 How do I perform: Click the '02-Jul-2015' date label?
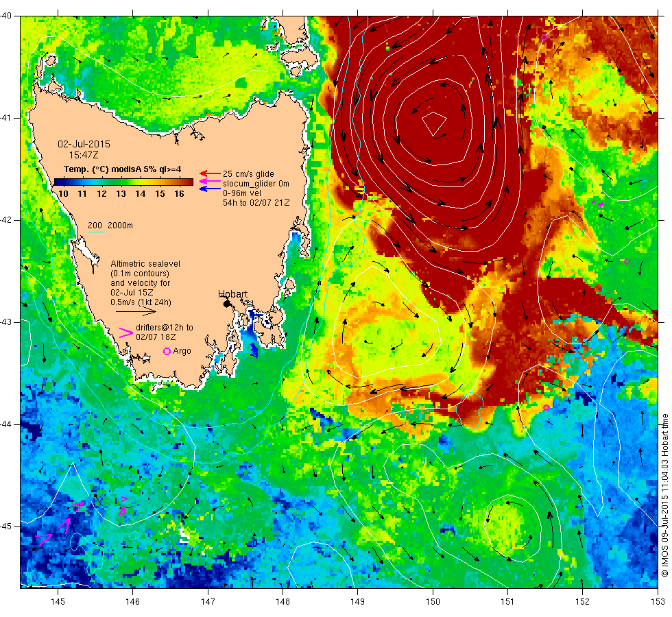point(84,144)
